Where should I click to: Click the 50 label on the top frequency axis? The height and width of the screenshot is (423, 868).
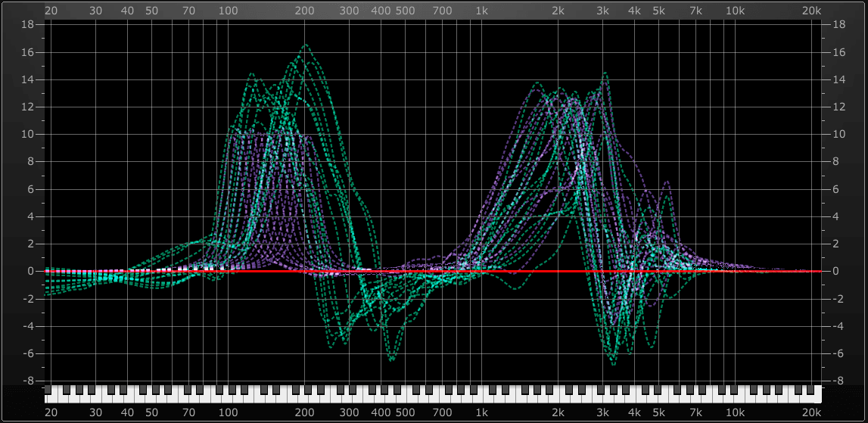[x=151, y=11]
